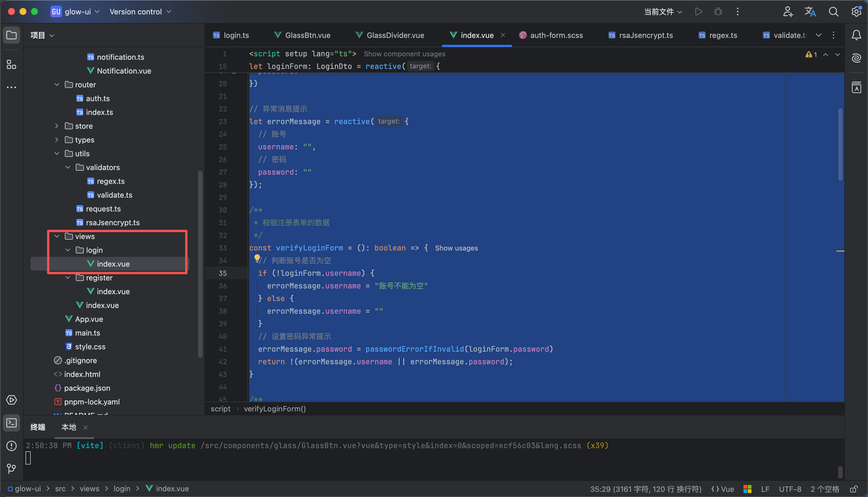Open the Version control menu
Viewport: 868px width, 497px height.
[140, 11]
